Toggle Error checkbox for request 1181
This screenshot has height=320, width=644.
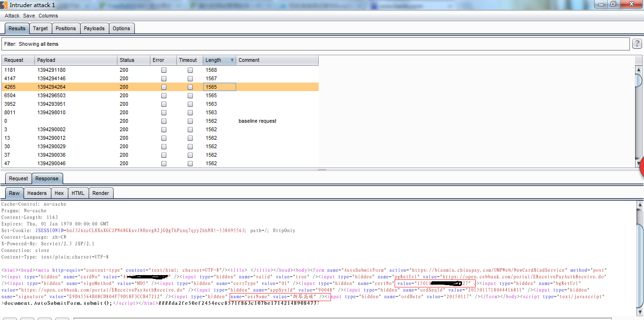164,70
